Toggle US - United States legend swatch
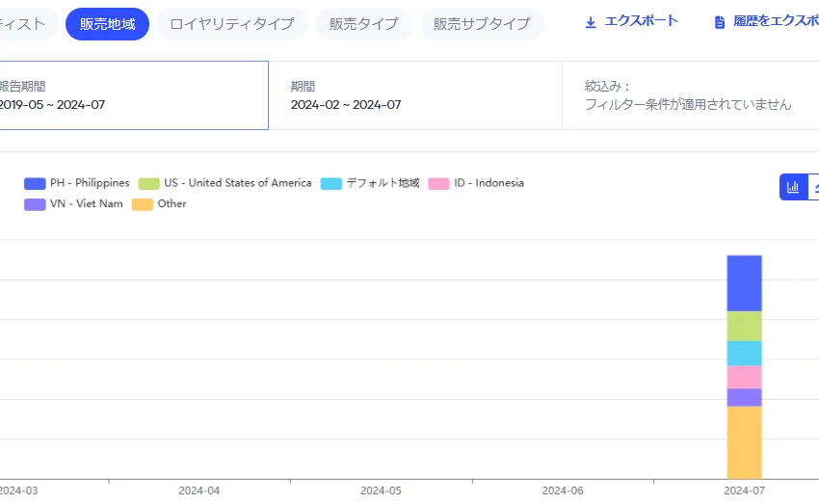This screenshot has height=504, width=819. coord(148,183)
